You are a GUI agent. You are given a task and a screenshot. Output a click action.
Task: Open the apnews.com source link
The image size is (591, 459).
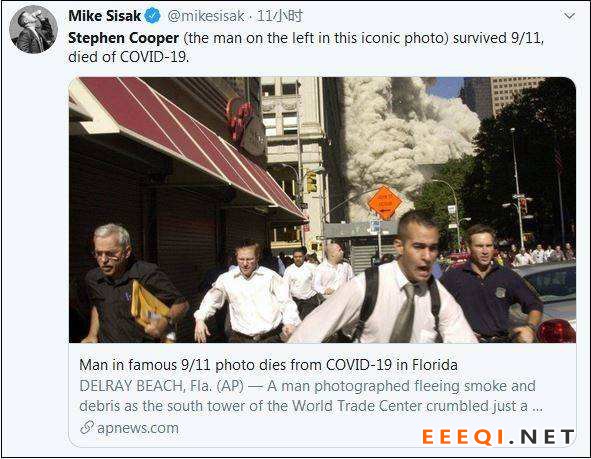[138, 428]
